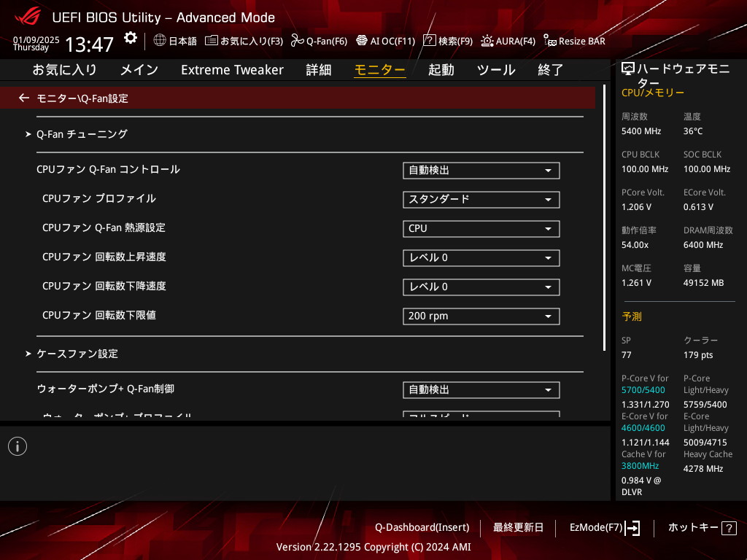This screenshot has width=747, height=560.
Task: Expand the Q-Fan チューニング section
Action: [82, 134]
